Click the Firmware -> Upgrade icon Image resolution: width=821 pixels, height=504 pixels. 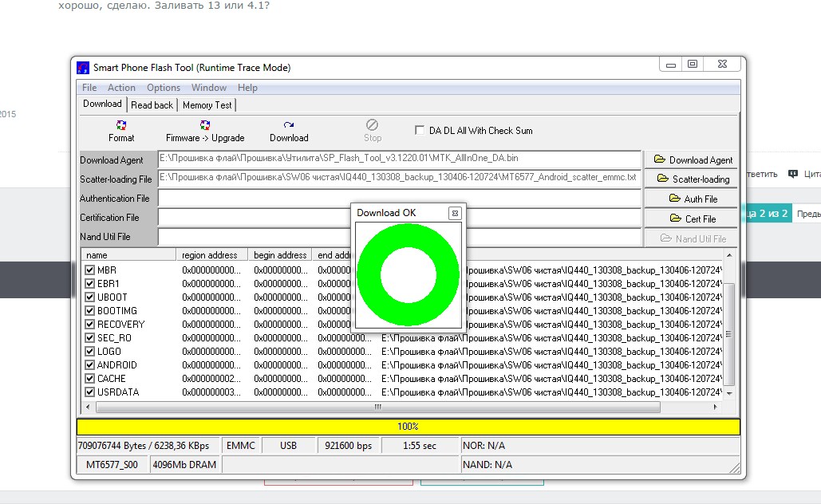point(205,131)
